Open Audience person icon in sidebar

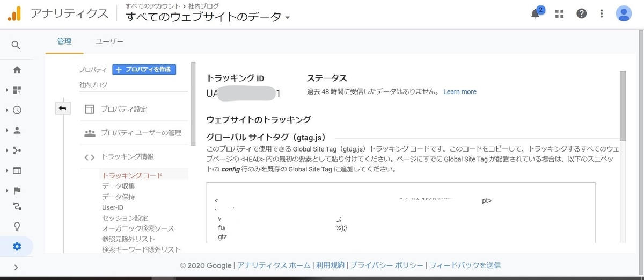17,130
